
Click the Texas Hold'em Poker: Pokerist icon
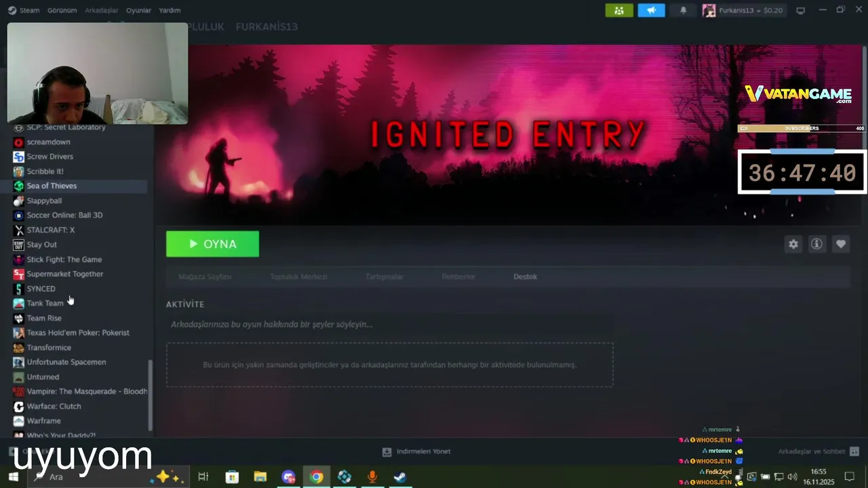(x=19, y=333)
